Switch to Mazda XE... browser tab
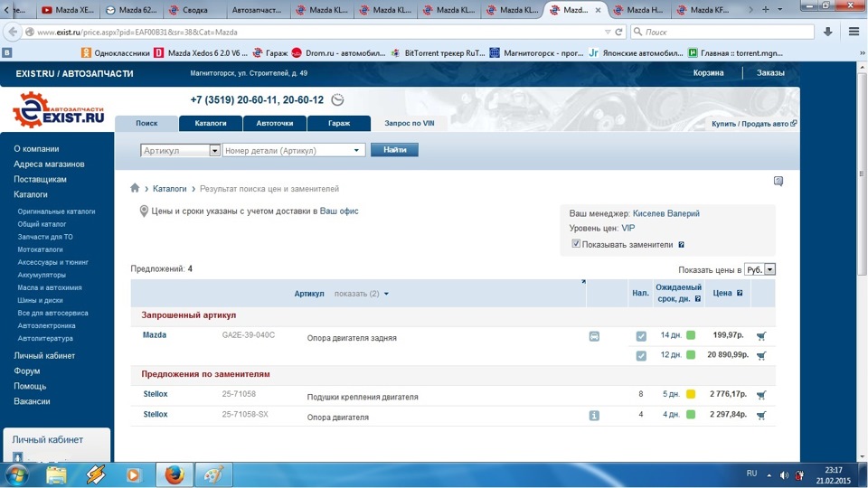 click(68, 9)
